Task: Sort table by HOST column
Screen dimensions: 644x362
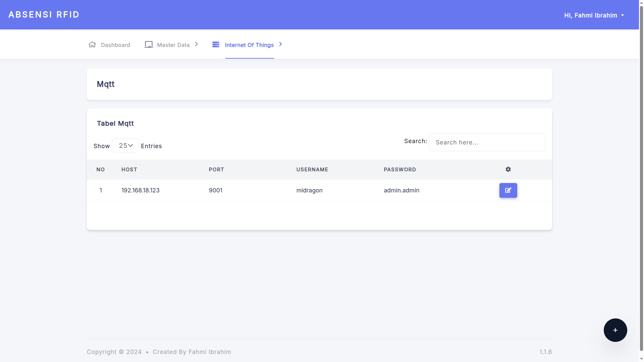Action: (129, 170)
